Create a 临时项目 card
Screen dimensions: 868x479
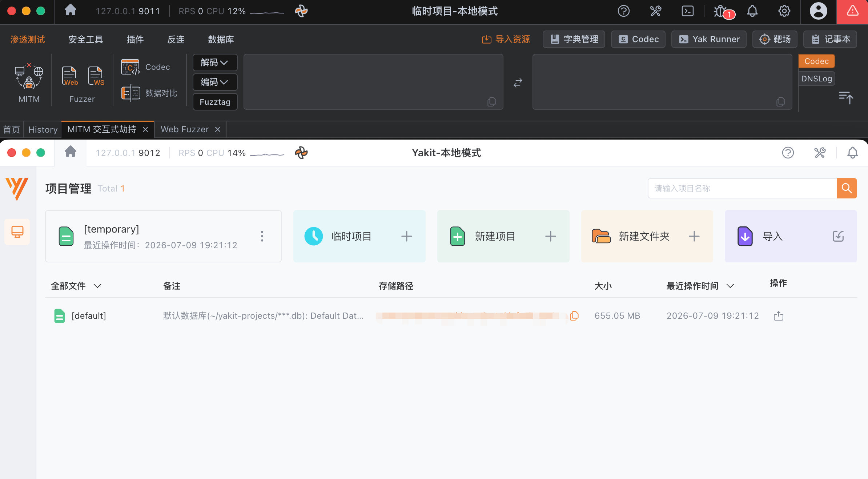click(359, 236)
